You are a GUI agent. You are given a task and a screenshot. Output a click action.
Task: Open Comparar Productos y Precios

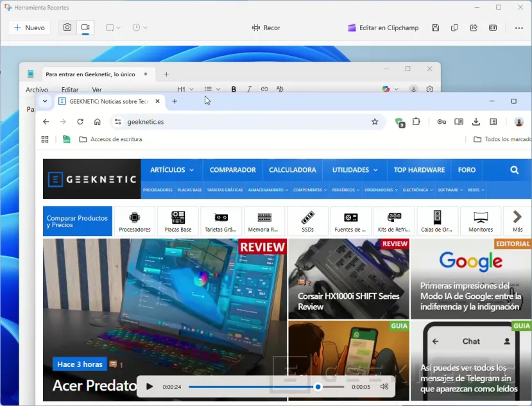tap(77, 221)
